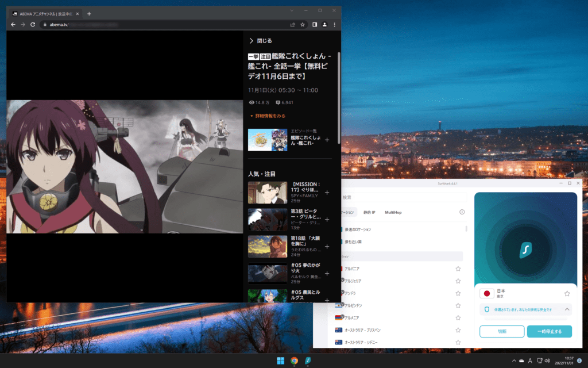Open Chrome tab search chevron
The image size is (588, 368).
click(292, 10)
